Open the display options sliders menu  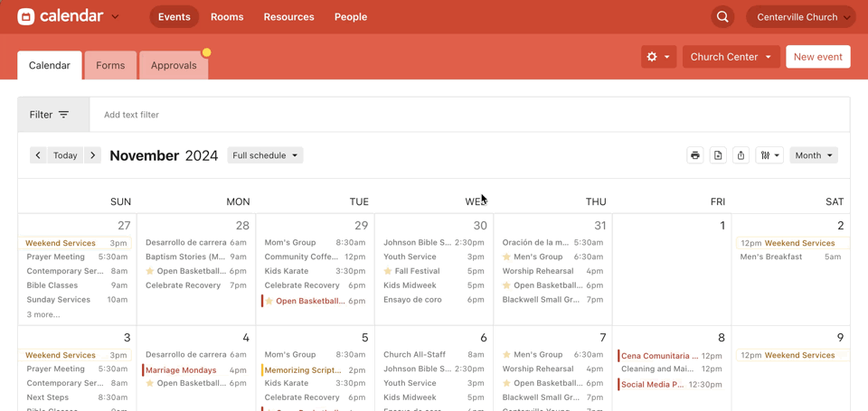tap(769, 155)
